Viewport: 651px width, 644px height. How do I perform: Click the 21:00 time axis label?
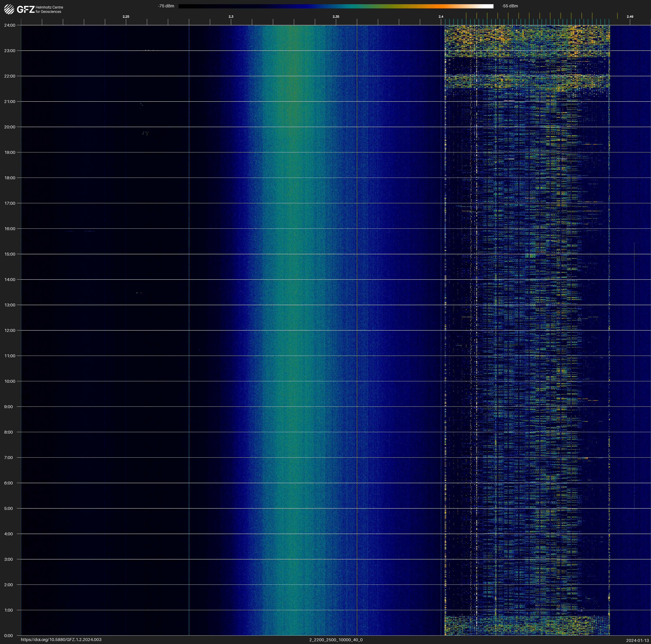click(x=9, y=102)
